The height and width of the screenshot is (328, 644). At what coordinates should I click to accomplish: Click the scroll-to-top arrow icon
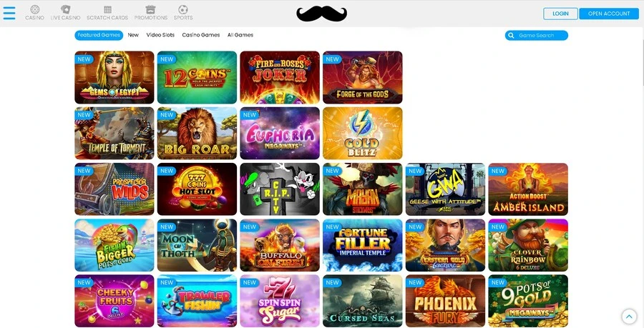(629, 316)
